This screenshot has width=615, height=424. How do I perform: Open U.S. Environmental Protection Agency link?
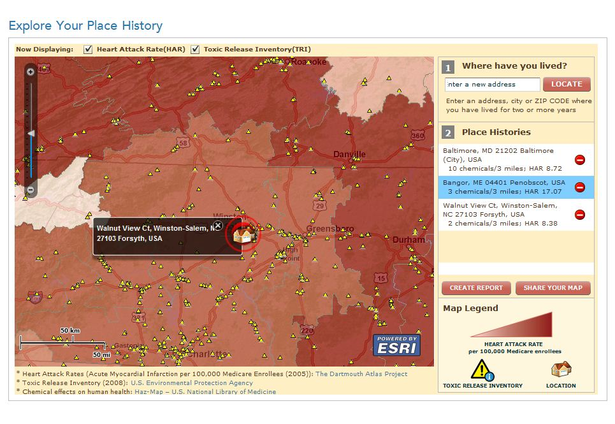click(x=191, y=383)
